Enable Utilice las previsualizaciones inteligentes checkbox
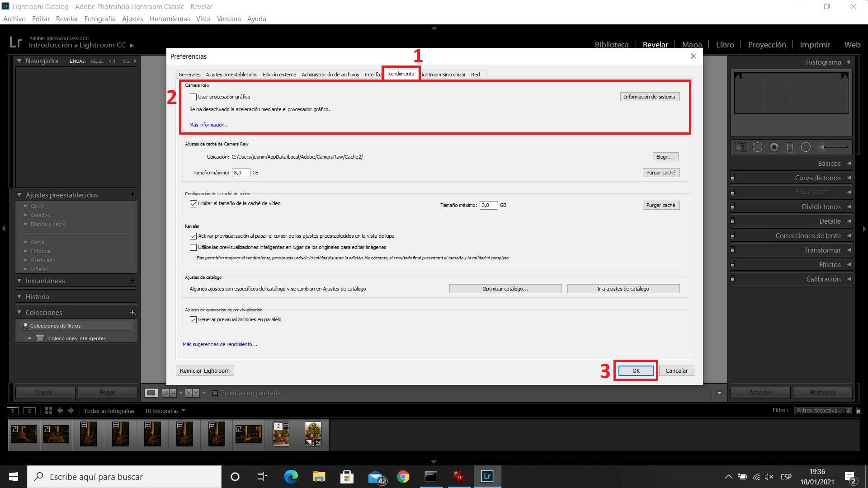This screenshot has width=868, height=488. tap(193, 247)
